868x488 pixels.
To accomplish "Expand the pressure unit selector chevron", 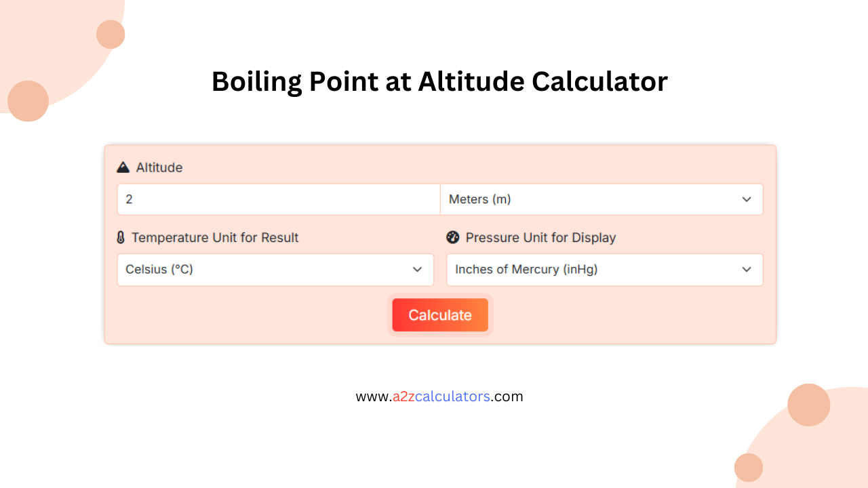I will tap(747, 270).
